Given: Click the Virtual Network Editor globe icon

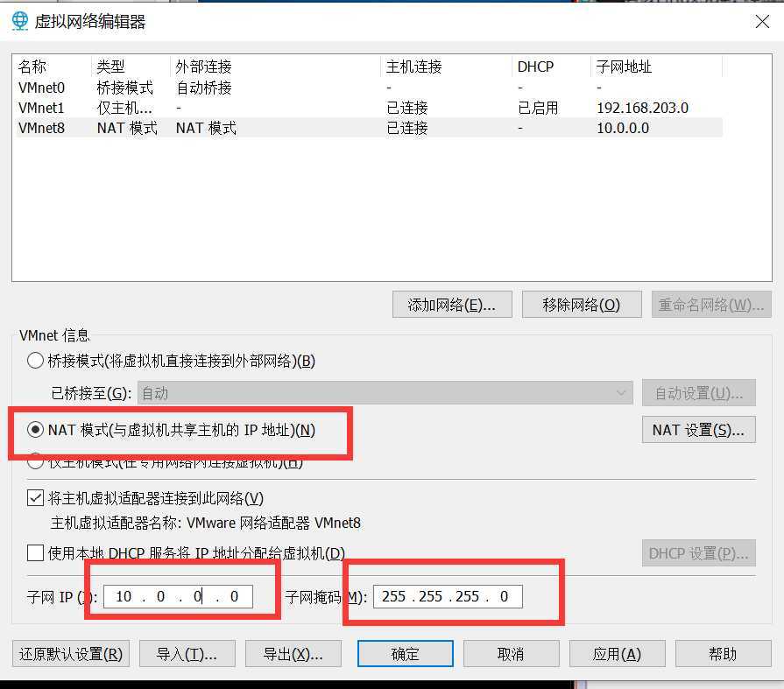Looking at the screenshot, I should pyautogui.click(x=20, y=21).
